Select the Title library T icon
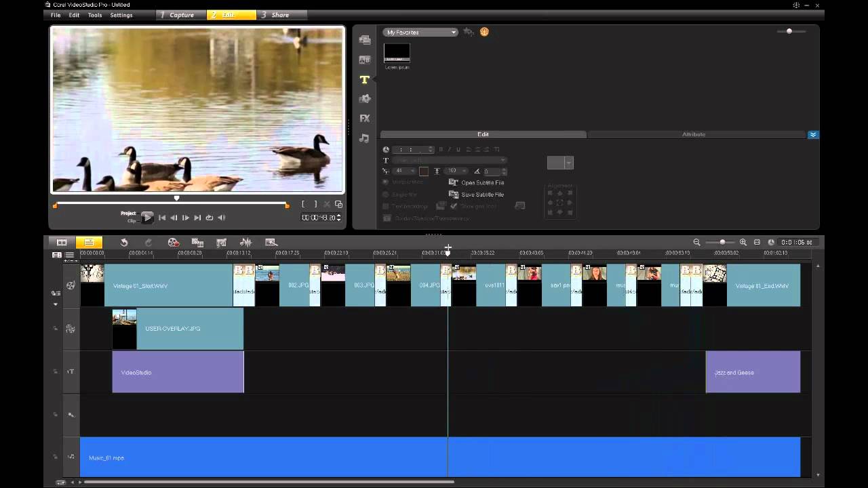 (365, 79)
